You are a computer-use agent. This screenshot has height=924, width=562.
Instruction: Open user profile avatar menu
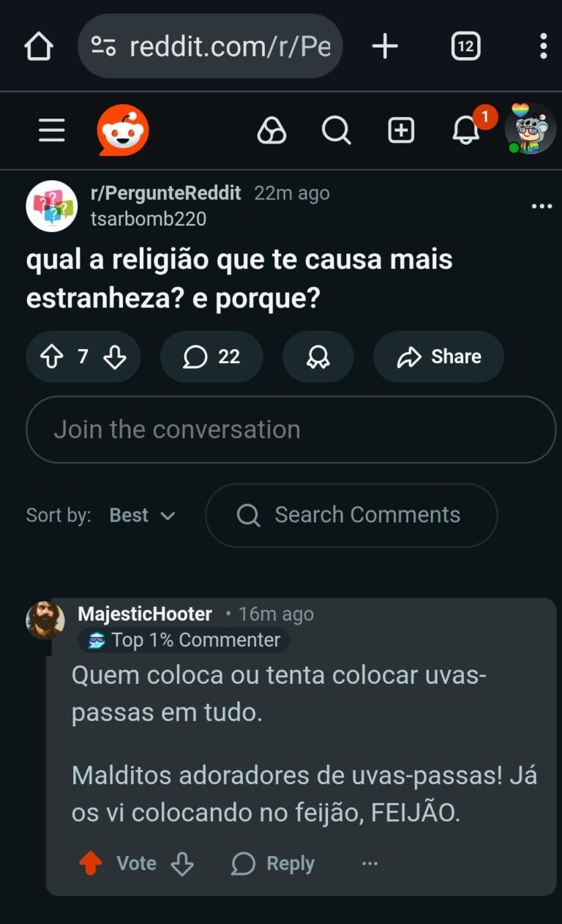pos(531,130)
